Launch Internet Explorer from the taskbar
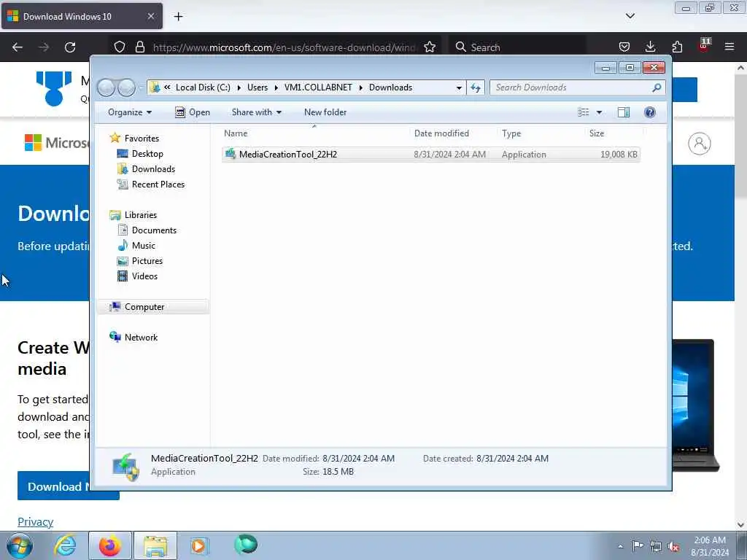The width and height of the screenshot is (747, 560). point(65,545)
